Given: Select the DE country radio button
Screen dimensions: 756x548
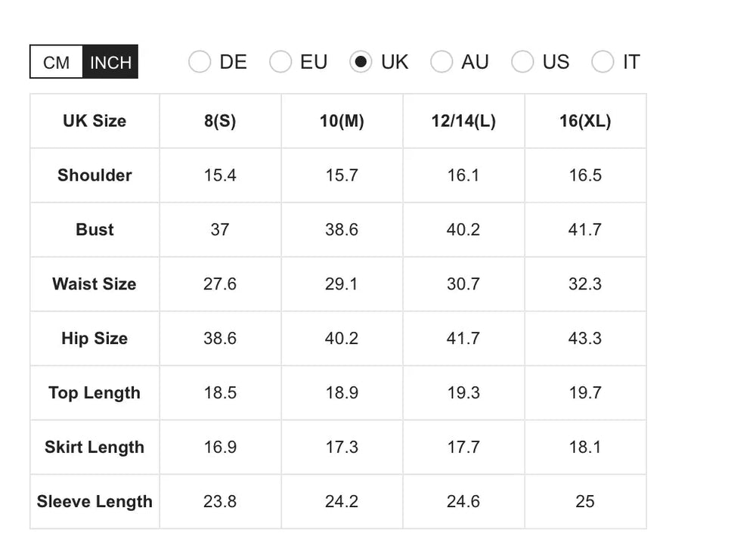Looking at the screenshot, I should click(x=200, y=62).
